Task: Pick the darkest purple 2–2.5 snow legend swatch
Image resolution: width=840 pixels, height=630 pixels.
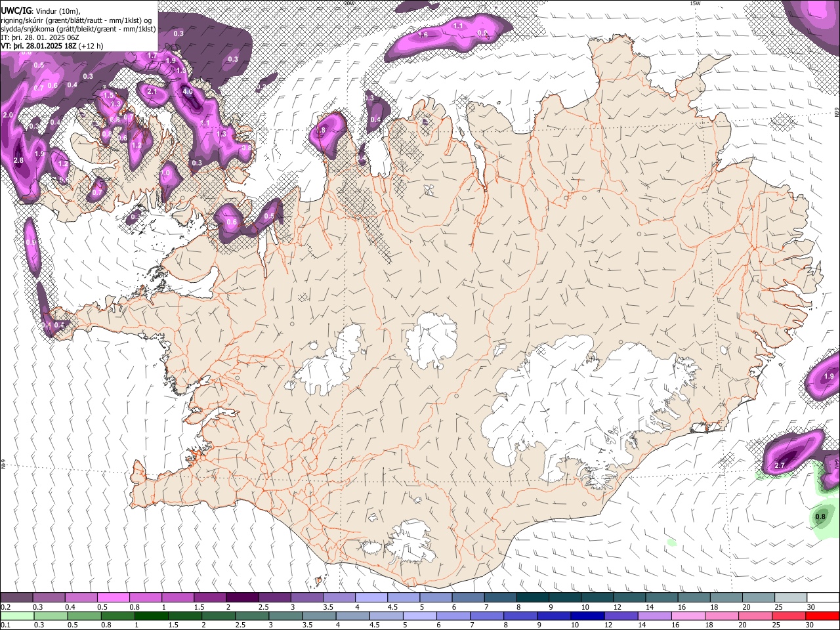Action: pos(241,598)
